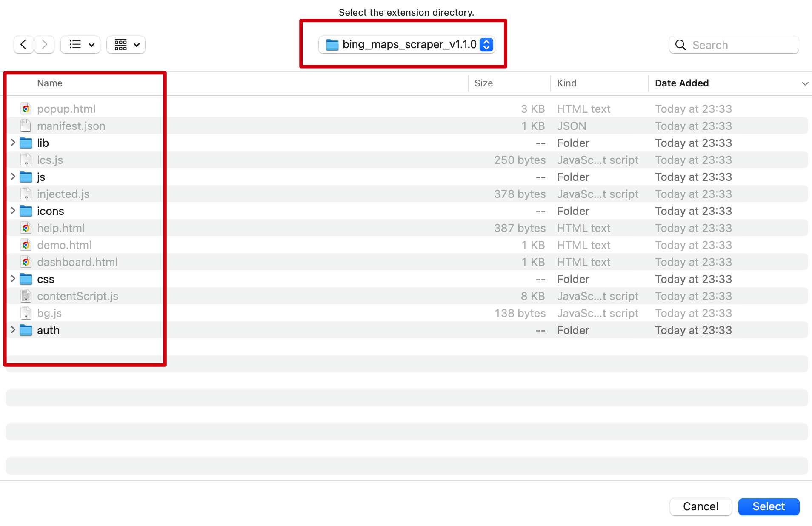Expand the js folder
This screenshot has height=526, width=812.
13,177
